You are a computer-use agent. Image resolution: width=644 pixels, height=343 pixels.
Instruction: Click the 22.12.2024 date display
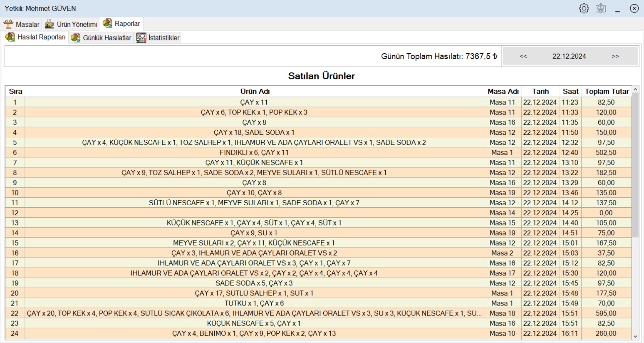(569, 56)
